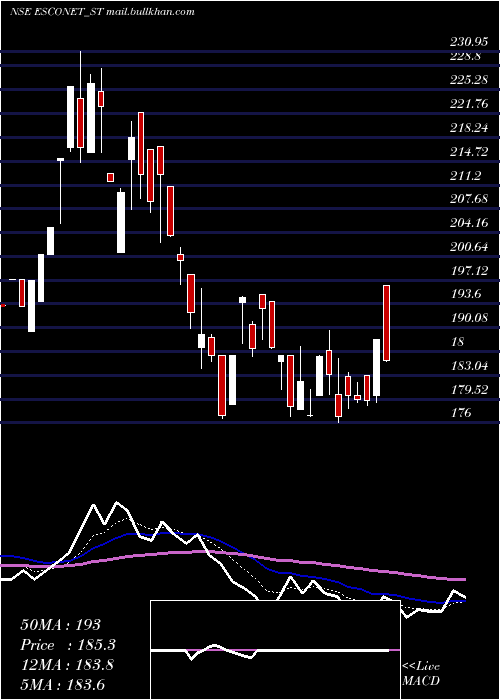This screenshot has height=700, width=500.
Task: Click the '50MA : 193' indicator text
Action: [61, 625]
